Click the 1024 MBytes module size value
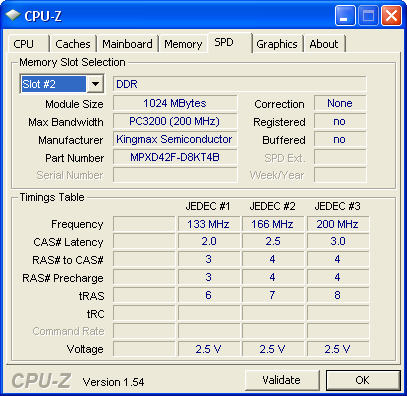407x396 pixels. coord(175,103)
